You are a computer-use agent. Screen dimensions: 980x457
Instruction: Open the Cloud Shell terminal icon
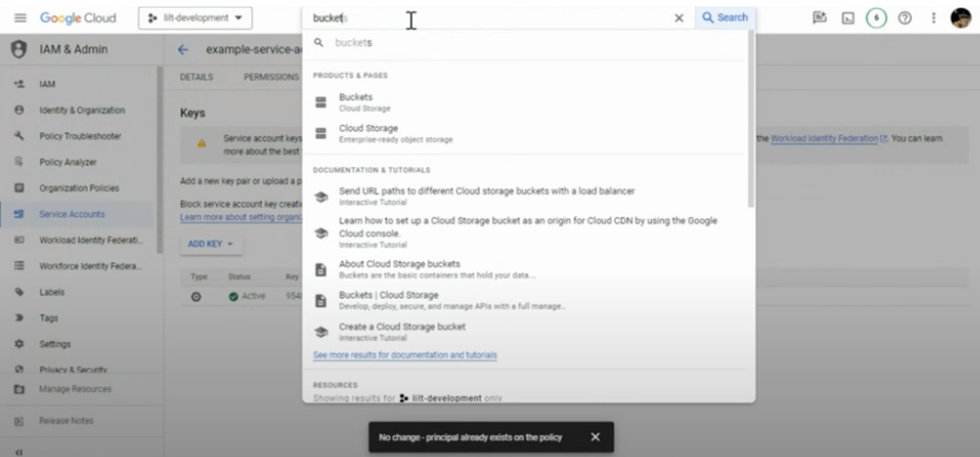(848, 18)
